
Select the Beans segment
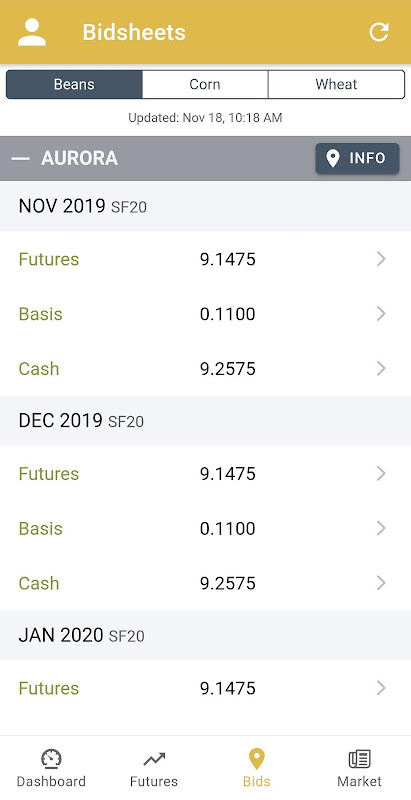[x=74, y=84]
